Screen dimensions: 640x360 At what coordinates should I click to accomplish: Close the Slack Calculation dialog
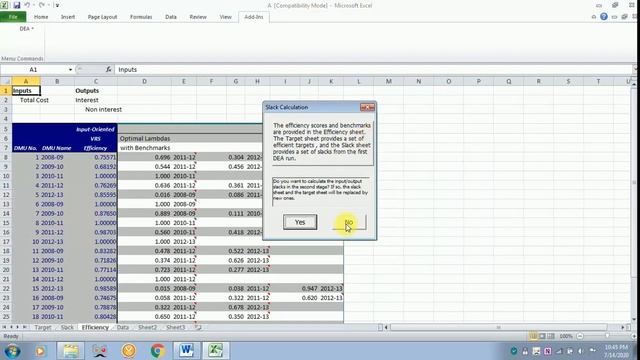[367, 107]
